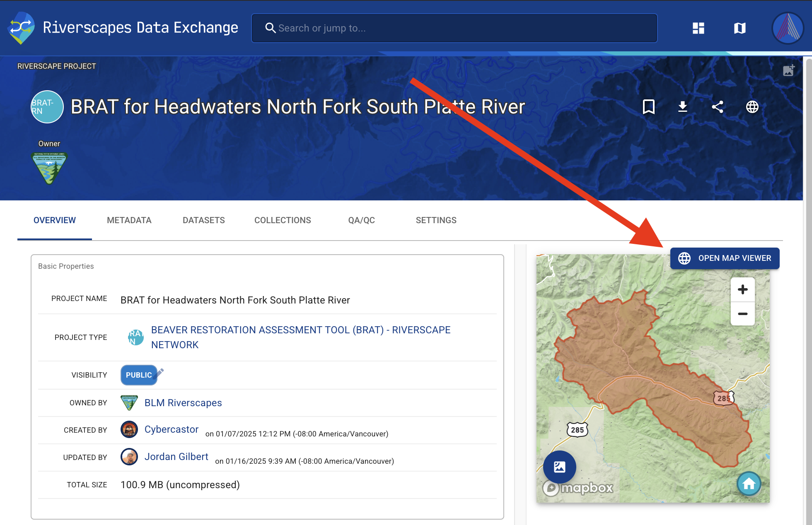Reset map to home extent

pos(749,484)
